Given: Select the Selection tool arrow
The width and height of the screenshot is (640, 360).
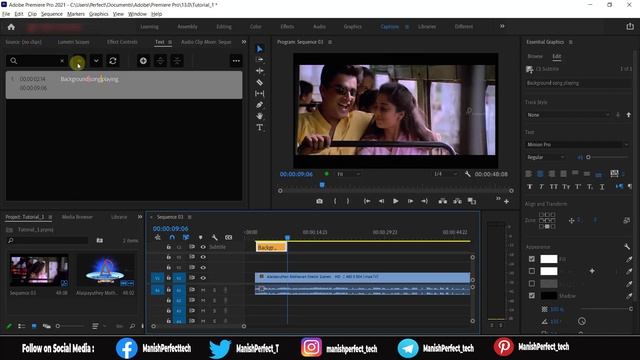Looking at the screenshot, I should [x=259, y=49].
